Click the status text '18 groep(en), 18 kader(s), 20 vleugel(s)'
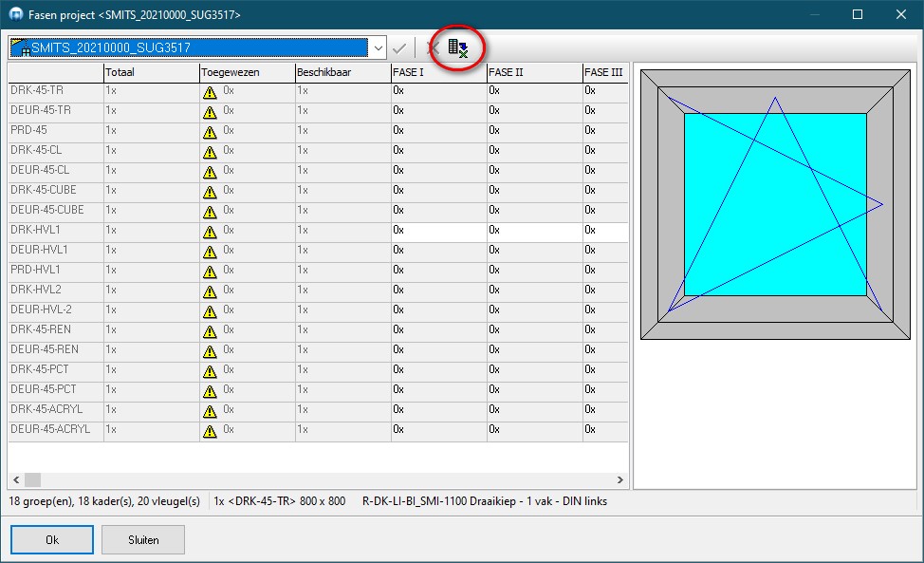 (x=104, y=501)
